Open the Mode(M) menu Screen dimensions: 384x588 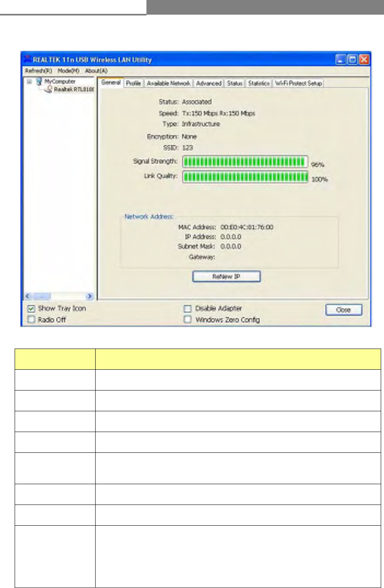(68, 71)
